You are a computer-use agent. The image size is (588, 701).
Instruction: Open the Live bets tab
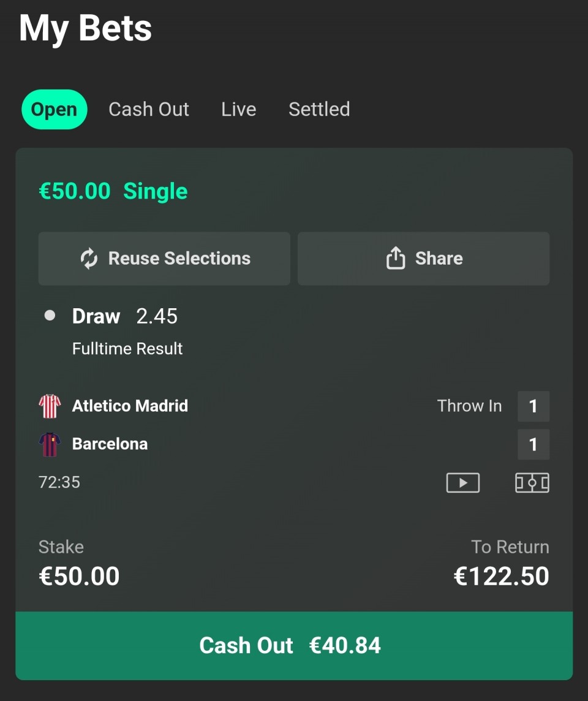click(x=238, y=109)
